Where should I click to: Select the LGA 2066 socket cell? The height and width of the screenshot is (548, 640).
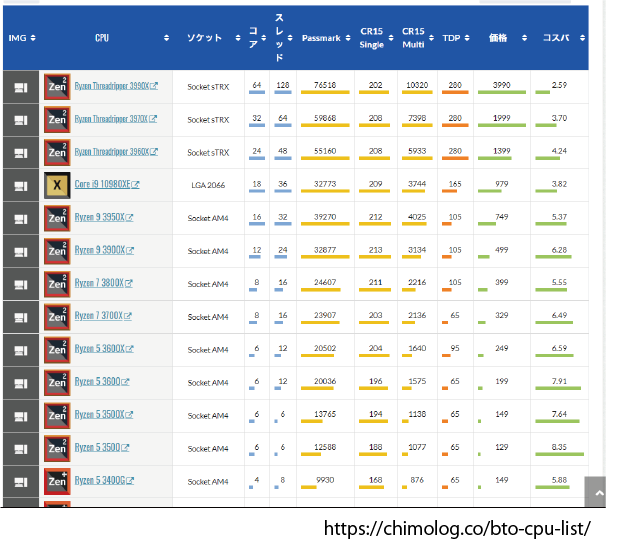[208, 185]
